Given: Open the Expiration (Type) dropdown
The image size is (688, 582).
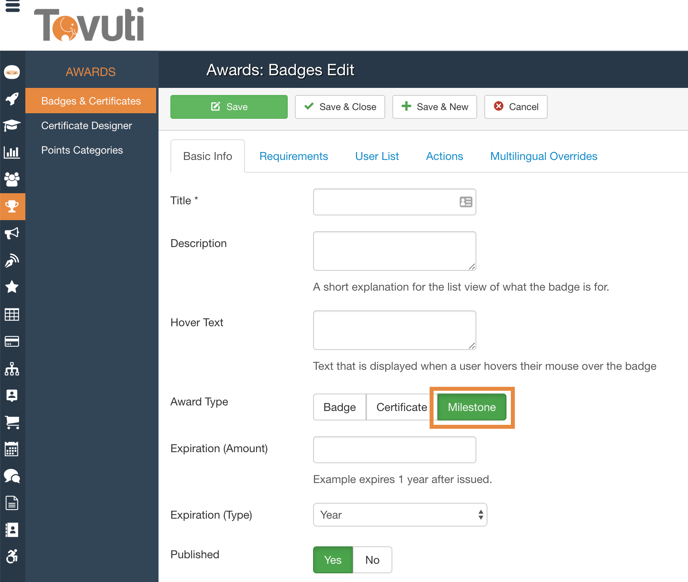Looking at the screenshot, I should tap(399, 515).
